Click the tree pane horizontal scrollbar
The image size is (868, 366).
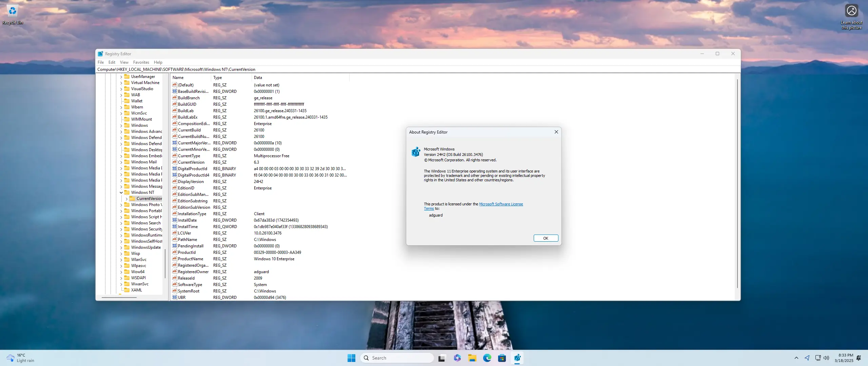point(119,297)
